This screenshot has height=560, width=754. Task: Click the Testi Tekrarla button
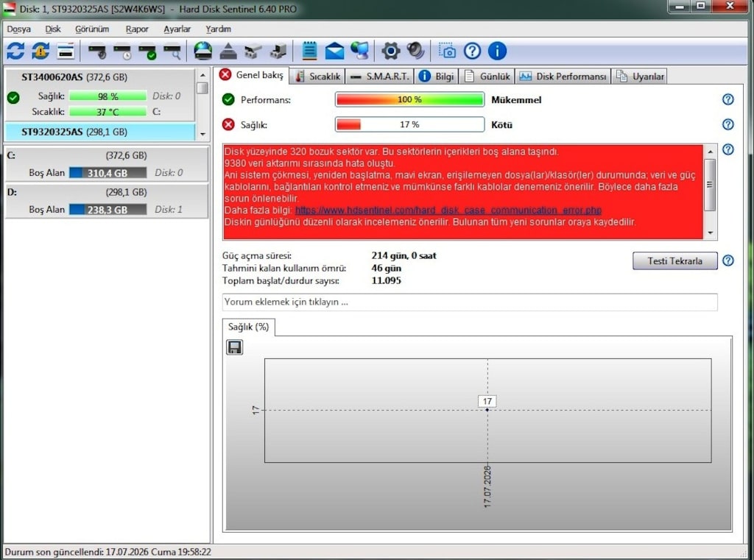(x=674, y=261)
